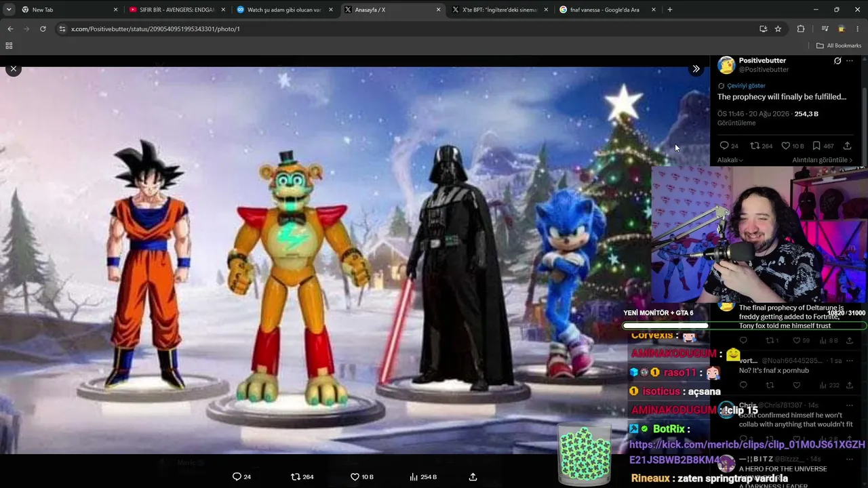Open the media controls toolbar icon
The height and width of the screenshot is (488, 868).
coord(825,29)
